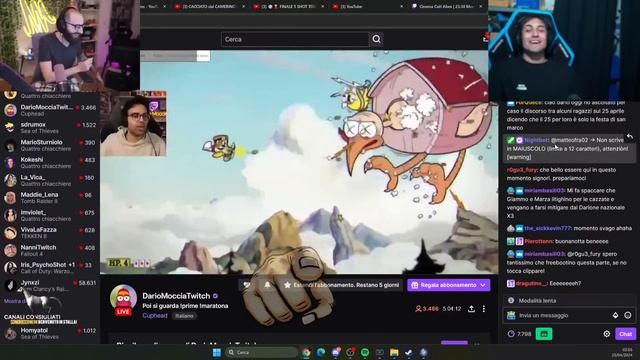
Task: Open Regala abbonamento dropdown
Action: click(x=449, y=285)
